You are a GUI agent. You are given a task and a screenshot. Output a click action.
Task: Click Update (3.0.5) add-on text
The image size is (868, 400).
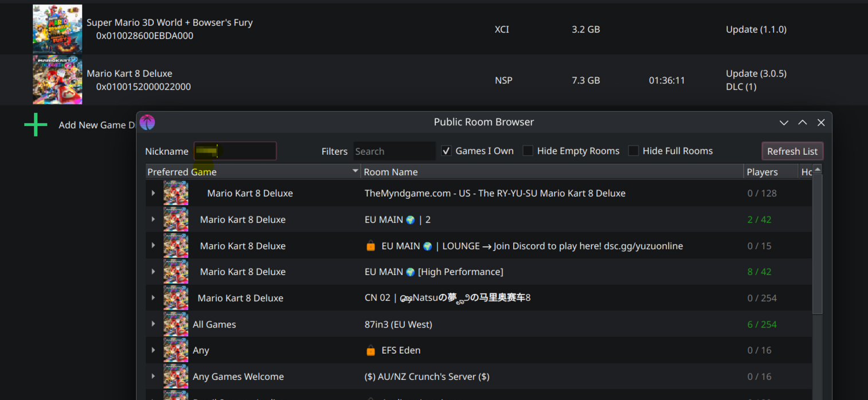pos(756,73)
